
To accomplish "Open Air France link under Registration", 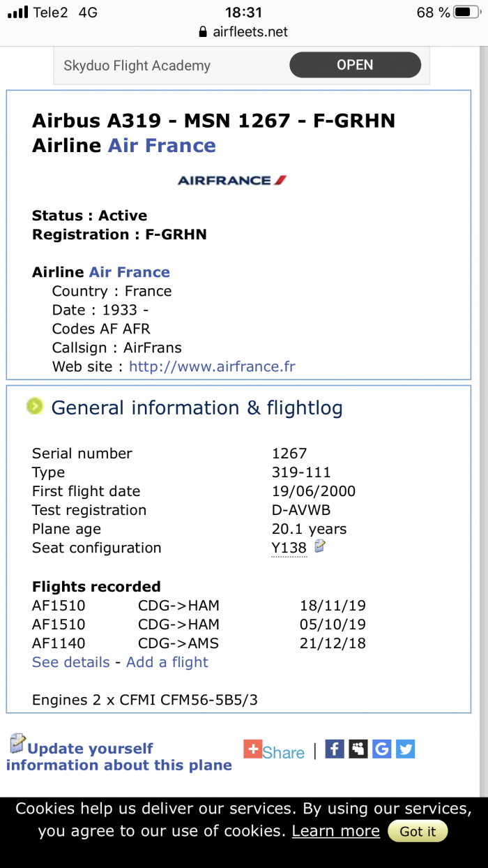I will (130, 272).
